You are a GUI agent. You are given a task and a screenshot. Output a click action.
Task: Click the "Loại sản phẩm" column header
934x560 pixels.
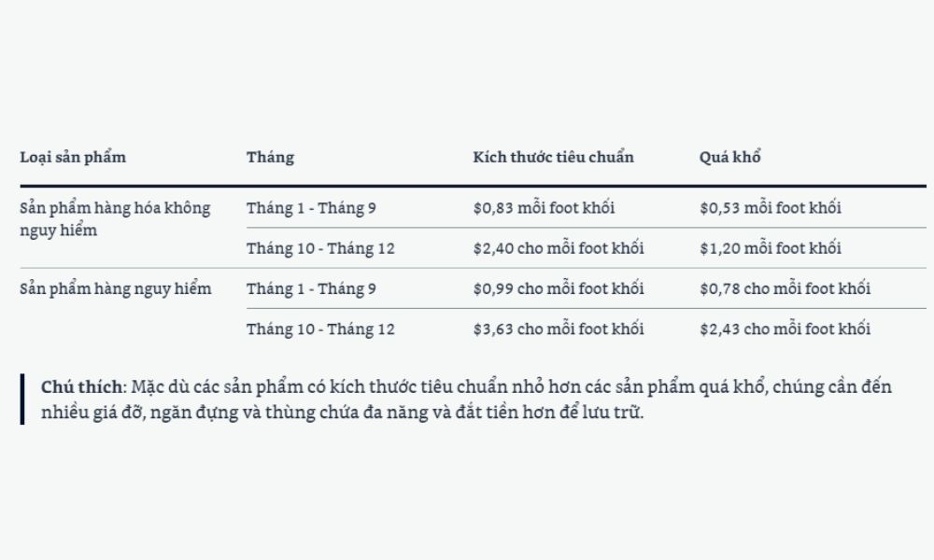click(73, 157)
